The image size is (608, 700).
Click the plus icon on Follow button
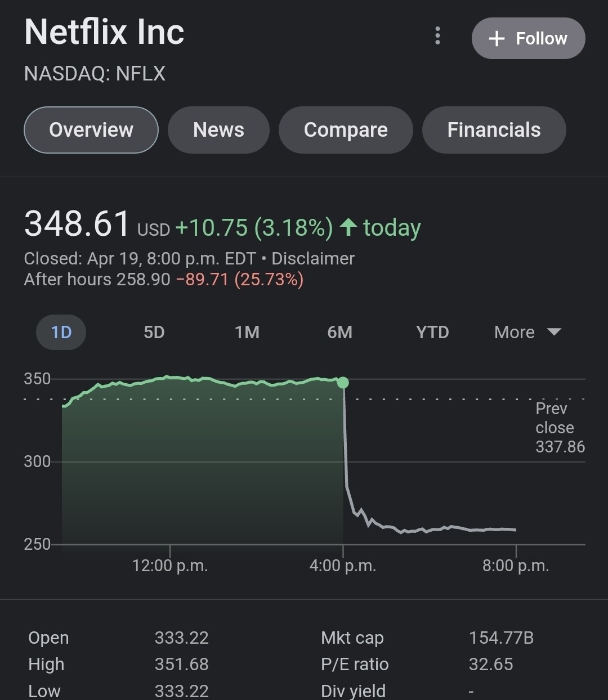click(496, 38)
